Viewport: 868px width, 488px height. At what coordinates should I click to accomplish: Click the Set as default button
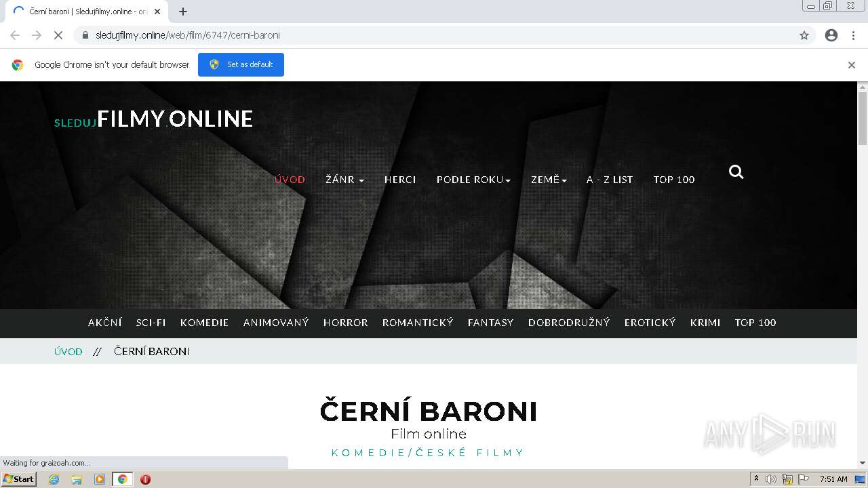point(241,64)
